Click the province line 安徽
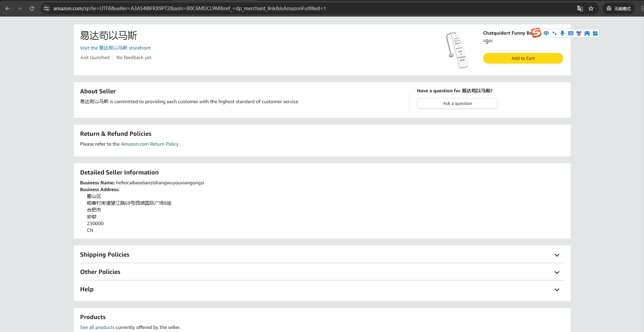644x332 pixels. [92, 217]
